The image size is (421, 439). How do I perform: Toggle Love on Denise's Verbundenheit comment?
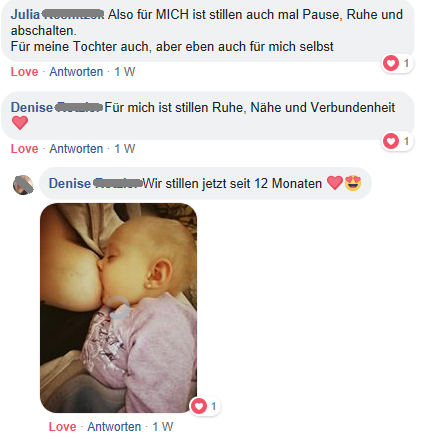[x=24, y=149]
